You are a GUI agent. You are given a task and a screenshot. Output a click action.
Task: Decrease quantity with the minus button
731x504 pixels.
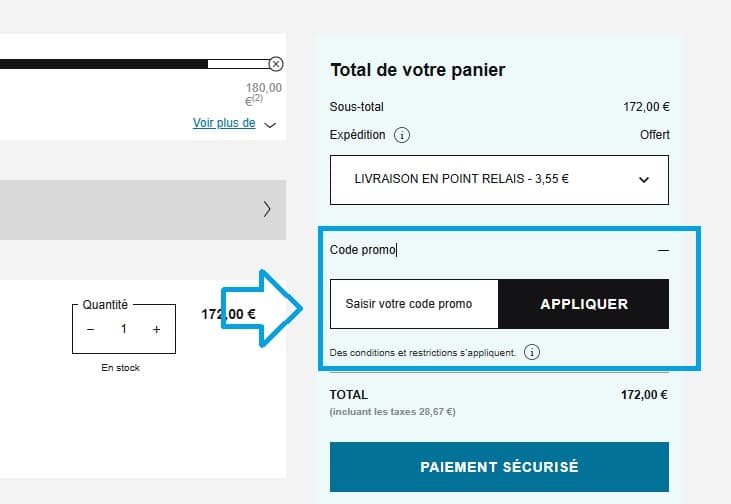pyautogui.click(x=90, y=329)
